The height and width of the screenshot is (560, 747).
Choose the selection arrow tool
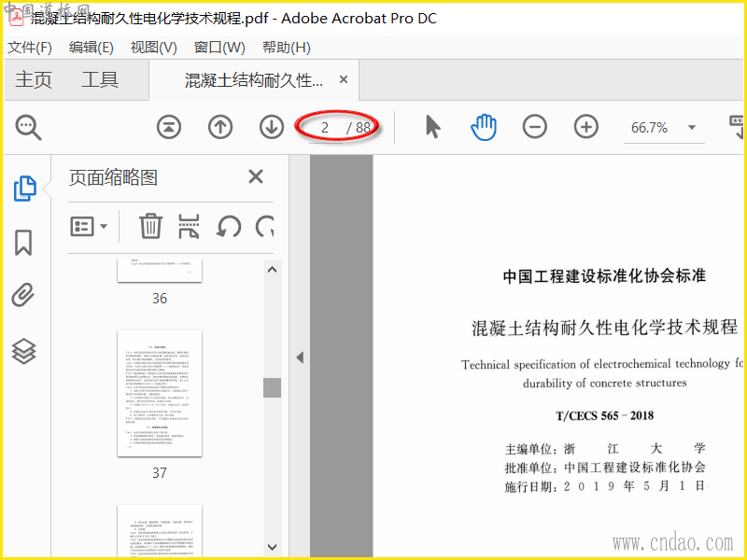(x=432, y=127)
